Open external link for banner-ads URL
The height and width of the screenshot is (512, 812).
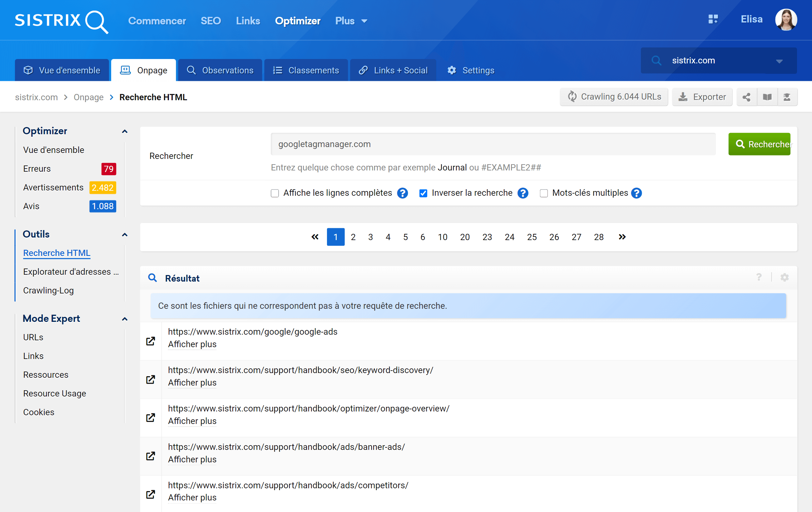[x=151, y=456]
